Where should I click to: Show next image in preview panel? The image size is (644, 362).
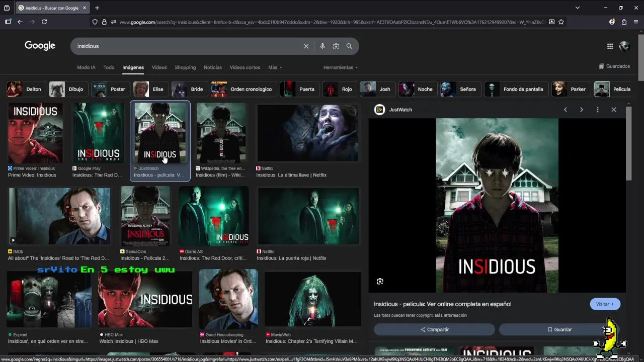point(582,110)
